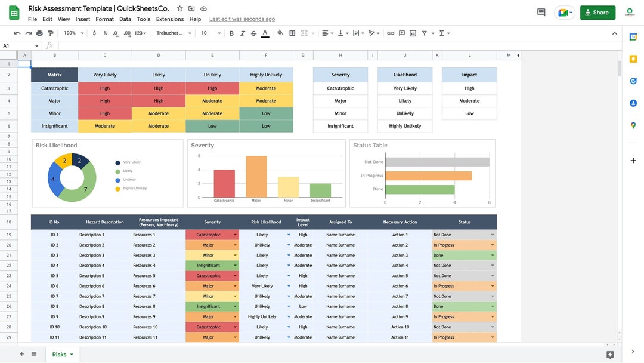This screenshot has width=644, height=363.
Task: Click the Insert link icon
Action: pos(389,33)
